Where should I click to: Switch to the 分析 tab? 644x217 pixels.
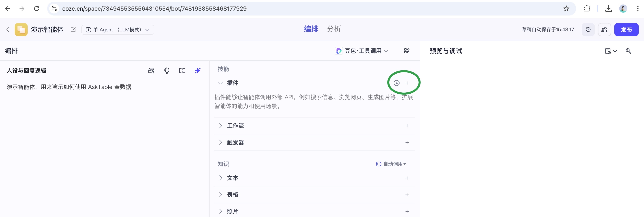click(334, 29)
